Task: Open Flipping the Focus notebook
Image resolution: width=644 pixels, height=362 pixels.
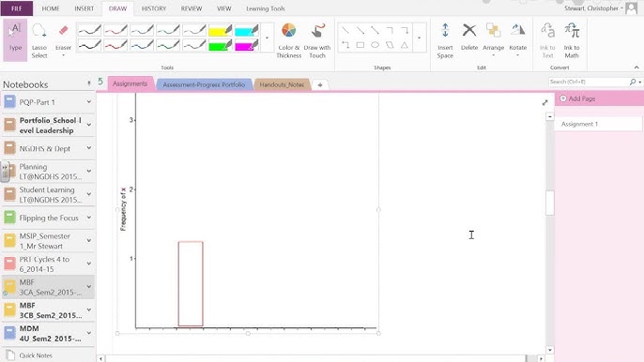Action: point(49,218)
